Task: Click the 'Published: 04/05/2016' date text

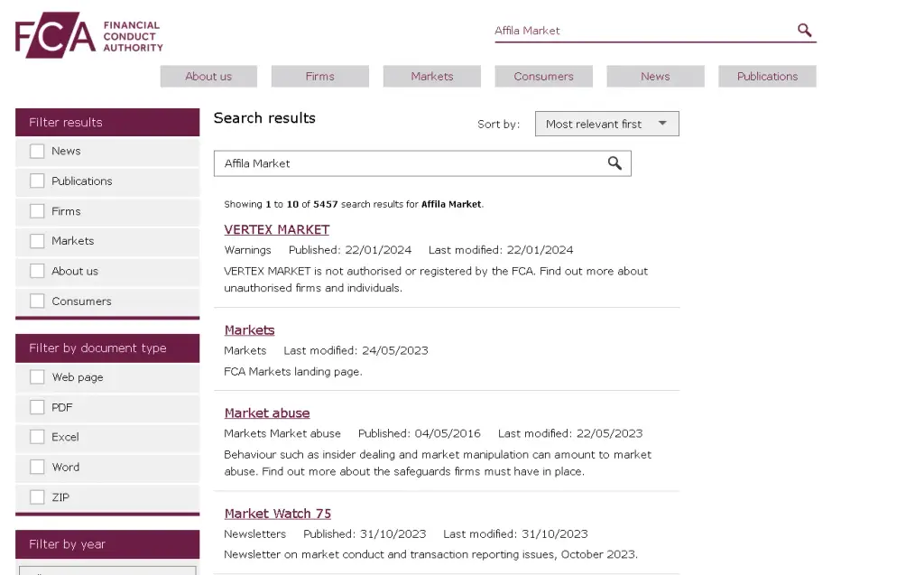Action: click(420, 433)
